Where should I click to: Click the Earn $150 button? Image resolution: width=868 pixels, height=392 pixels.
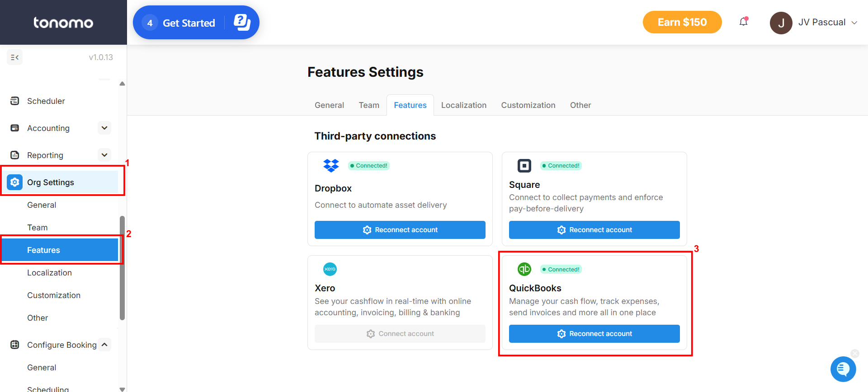(682, 22)
